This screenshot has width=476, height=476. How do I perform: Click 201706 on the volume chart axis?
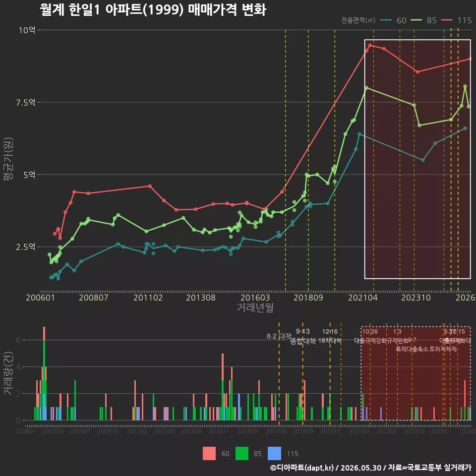[x=276, y=431]
